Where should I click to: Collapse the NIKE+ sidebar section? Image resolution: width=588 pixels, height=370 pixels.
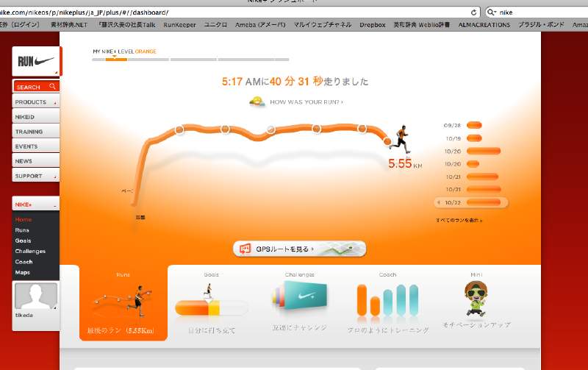(x=36, y=204)
